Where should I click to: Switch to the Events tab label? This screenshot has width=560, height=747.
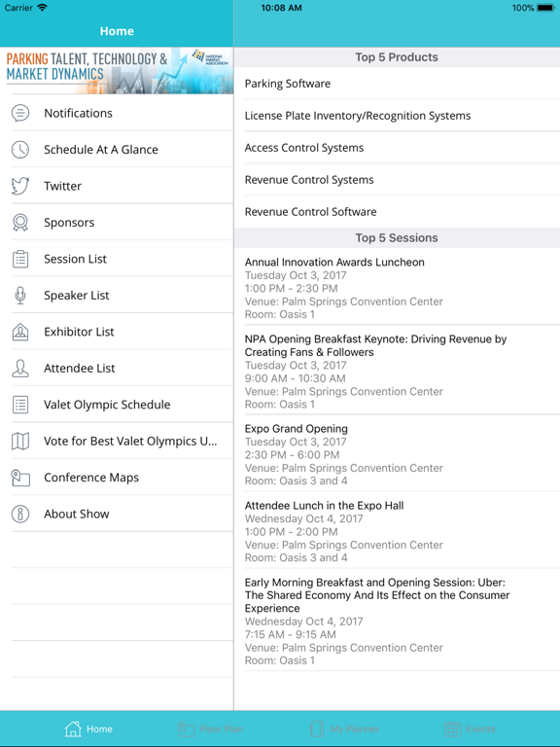(480, 729)
